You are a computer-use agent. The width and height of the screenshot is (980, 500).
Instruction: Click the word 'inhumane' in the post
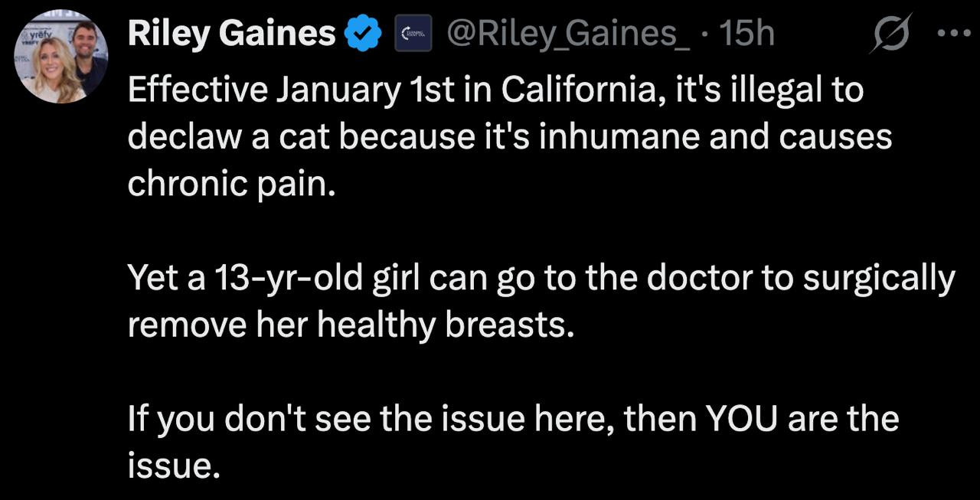(590, 139)
